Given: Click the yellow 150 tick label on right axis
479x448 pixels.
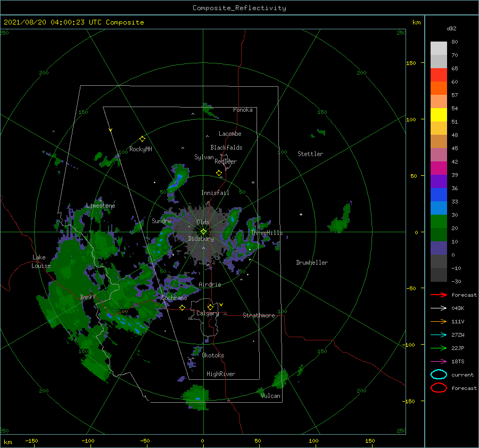Looking at the screenshot, I should (411, 63).
